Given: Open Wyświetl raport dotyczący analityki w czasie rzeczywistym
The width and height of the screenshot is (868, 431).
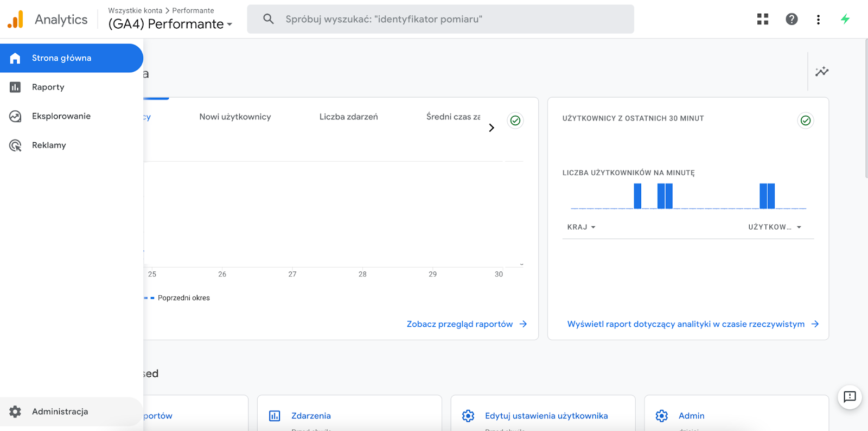Looking at the screenshot, I should click(x=693, y=324).
